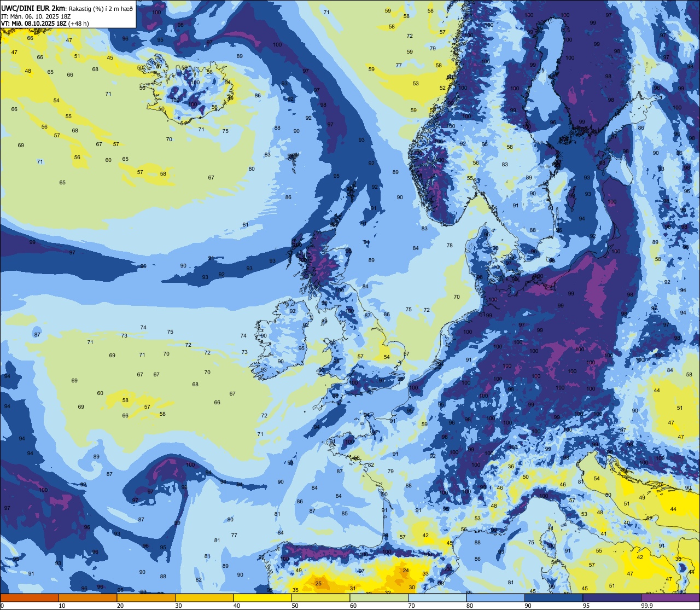Viewport: 700px width, 610px height.
Task: Click the humidity value '33' on the map
Action: click(425, 574)
